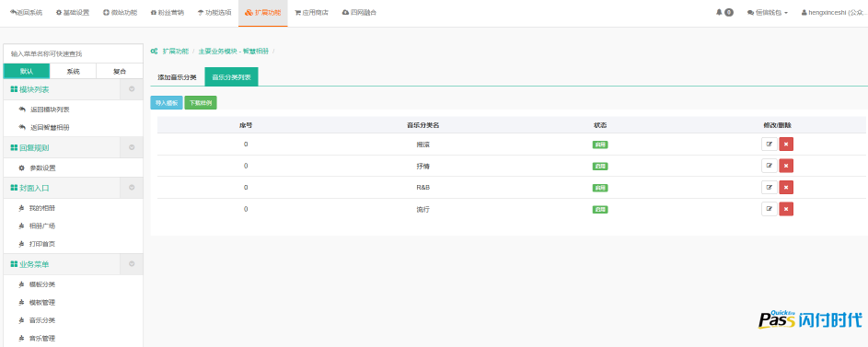Click the 模板分类 sidebar icon
Image resolution: width=868 pixels, height=347 pixels.
(22, 284)
